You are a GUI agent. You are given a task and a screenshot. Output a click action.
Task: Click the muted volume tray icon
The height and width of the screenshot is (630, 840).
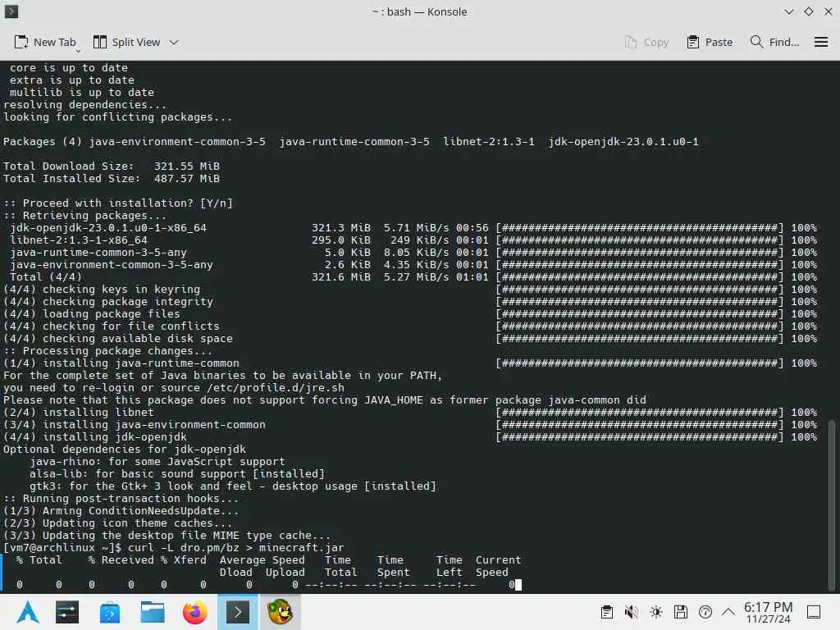click(x=631, y=612)
